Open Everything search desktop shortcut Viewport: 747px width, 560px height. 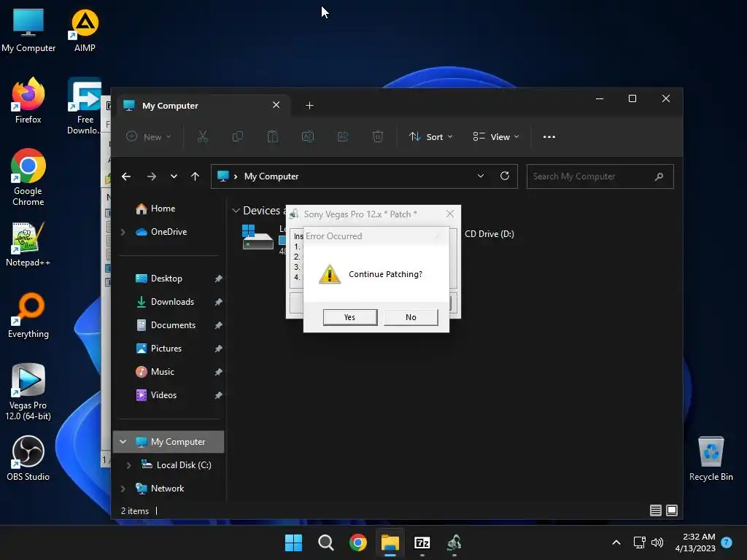[x=28, y=315]
